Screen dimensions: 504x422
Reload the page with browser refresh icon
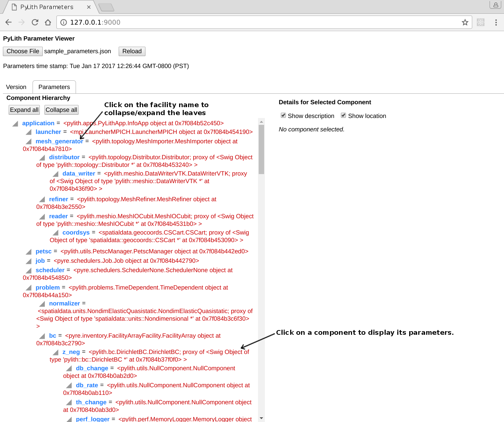pos(35,22)
